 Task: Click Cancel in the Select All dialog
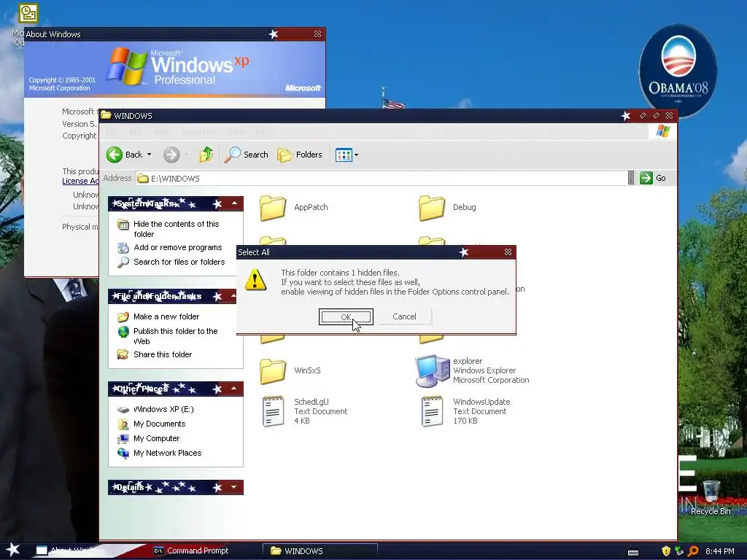404,317
